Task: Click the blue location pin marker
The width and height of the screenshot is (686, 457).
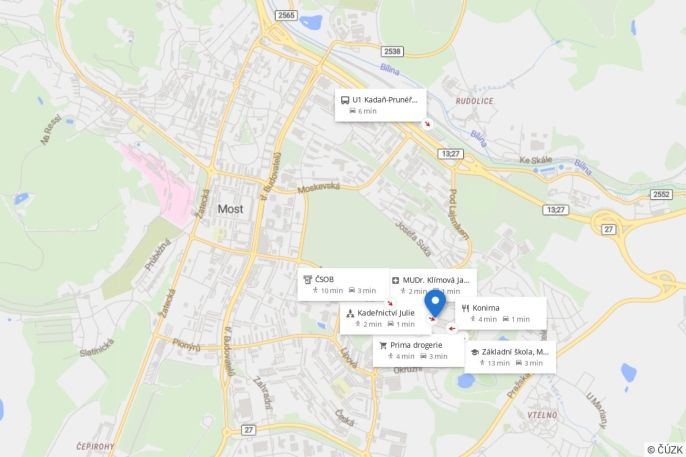Action: [x=435, y=303]
